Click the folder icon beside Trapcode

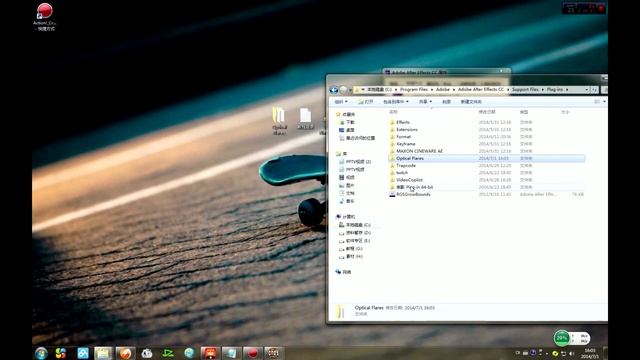pyautogui.click(x=392, y=165)
